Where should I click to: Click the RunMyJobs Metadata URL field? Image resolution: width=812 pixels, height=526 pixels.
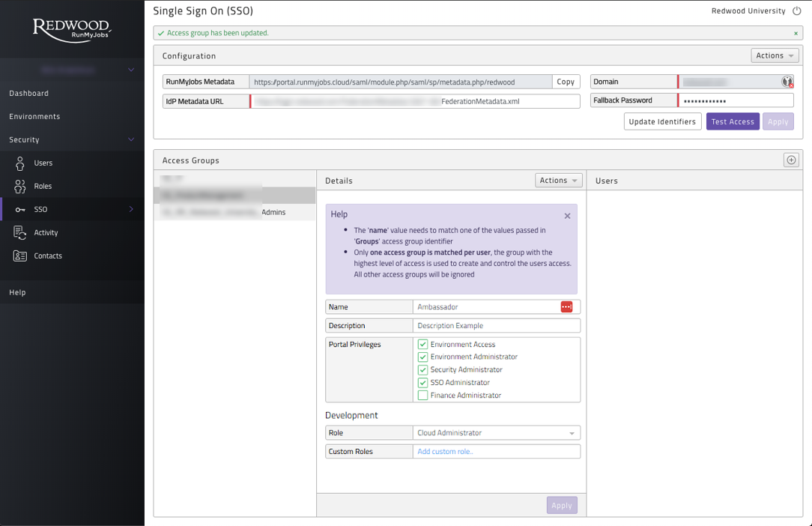(401, 82)
